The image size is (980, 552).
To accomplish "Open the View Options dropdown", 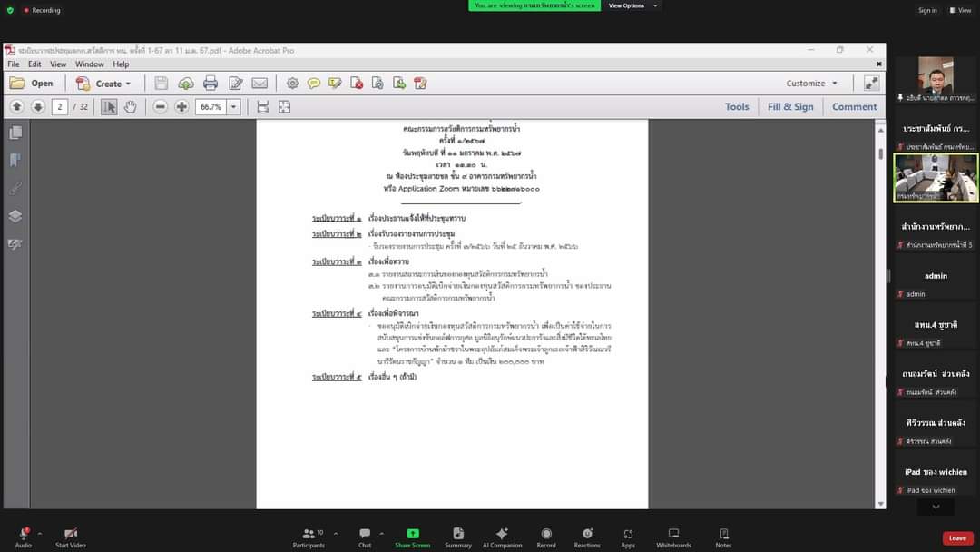I will click(632, 5).
